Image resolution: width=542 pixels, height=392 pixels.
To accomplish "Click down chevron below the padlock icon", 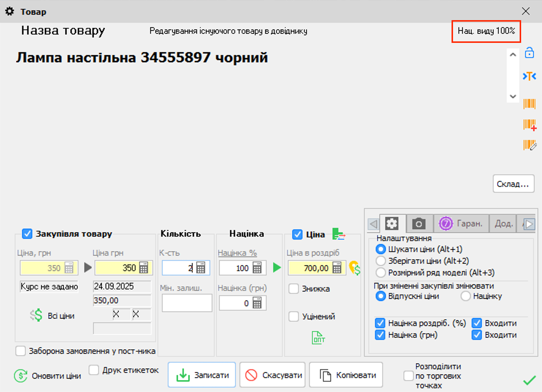I will [513, 96].
